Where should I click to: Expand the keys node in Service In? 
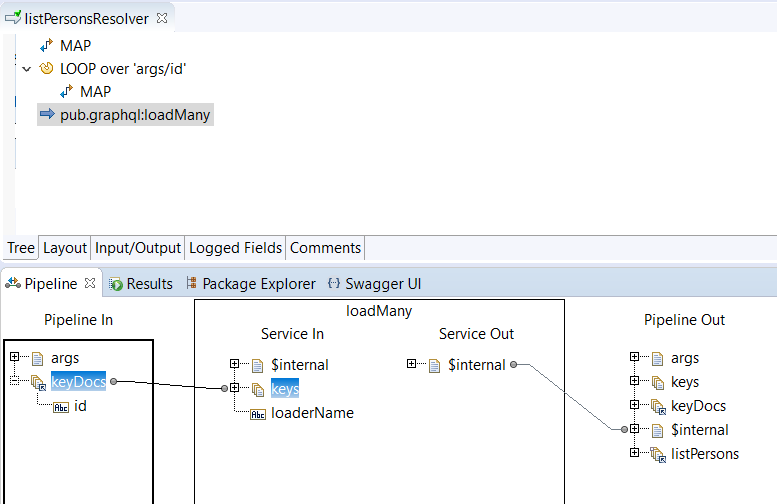click(235, 388)
